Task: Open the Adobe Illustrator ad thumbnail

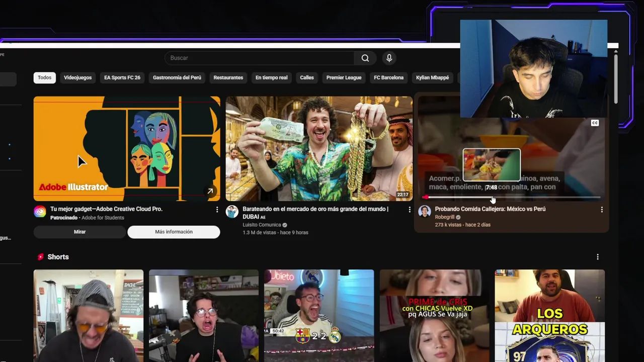Action: [x=127, y=149]
